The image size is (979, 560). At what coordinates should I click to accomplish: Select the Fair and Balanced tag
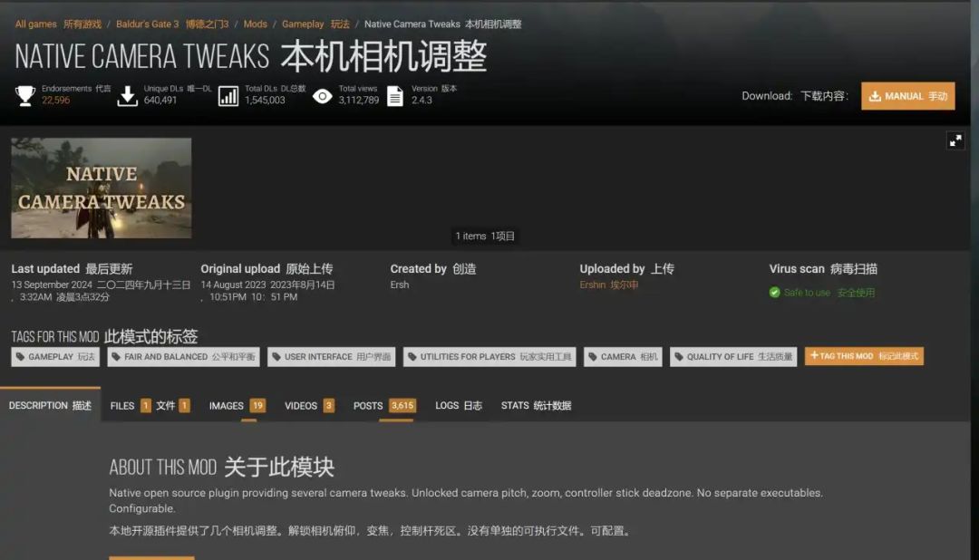point(183,356)
